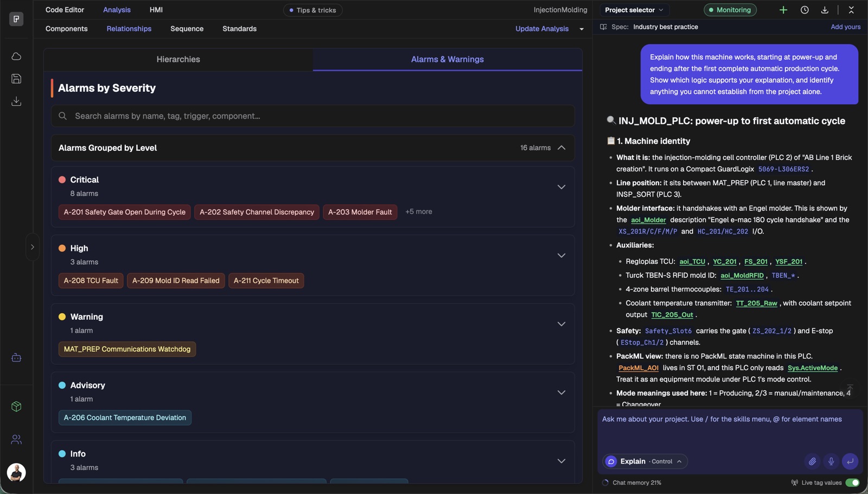
Task: Click the Add yours link
Action: (845, 27)
